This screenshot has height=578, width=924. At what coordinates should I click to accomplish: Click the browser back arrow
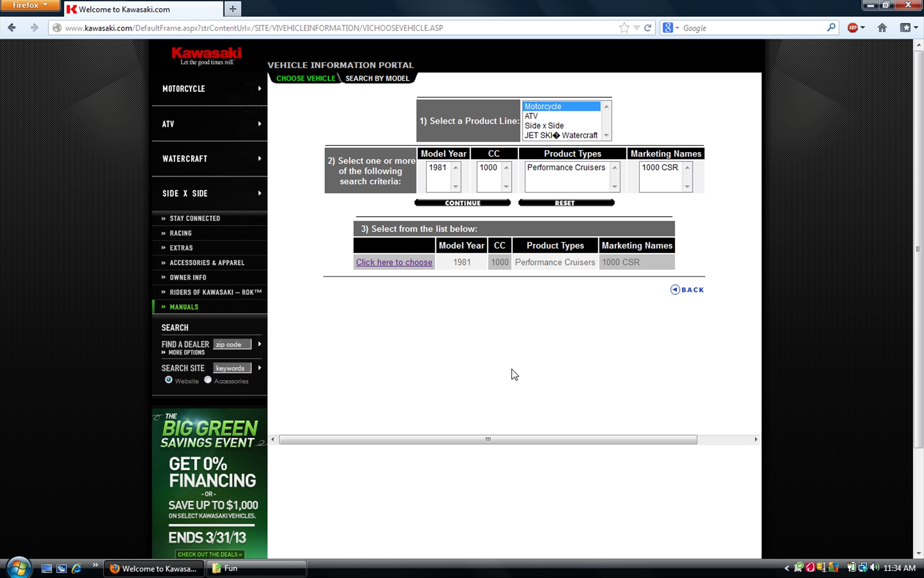[x=12, y=27]
